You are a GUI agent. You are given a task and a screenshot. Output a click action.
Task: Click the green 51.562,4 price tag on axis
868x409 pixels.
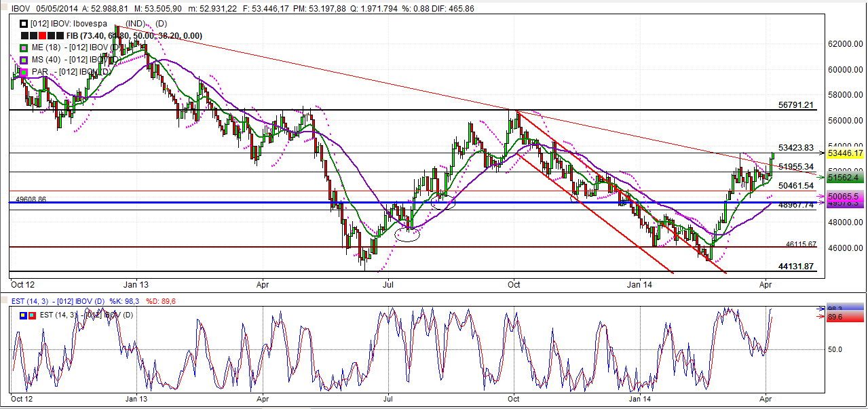point(842,178)
